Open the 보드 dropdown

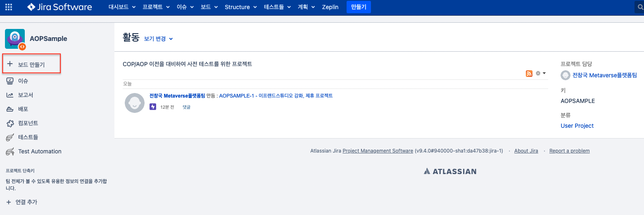(x=209, y=7)
